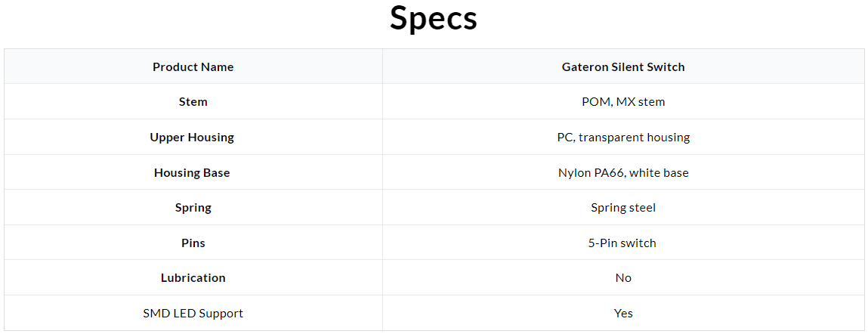This screenshot has height=334, width=868.
Task: Click the POM, MX stem value
Action: (x=623, y=102)
